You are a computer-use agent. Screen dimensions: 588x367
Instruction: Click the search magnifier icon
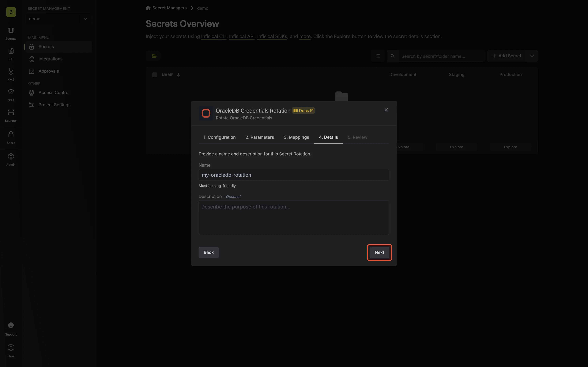click(392, 56)
